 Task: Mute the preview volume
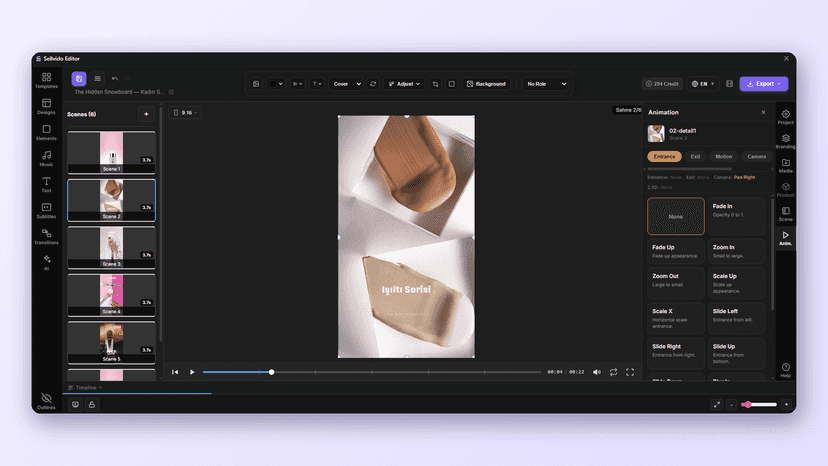click(x=597, y=372)
